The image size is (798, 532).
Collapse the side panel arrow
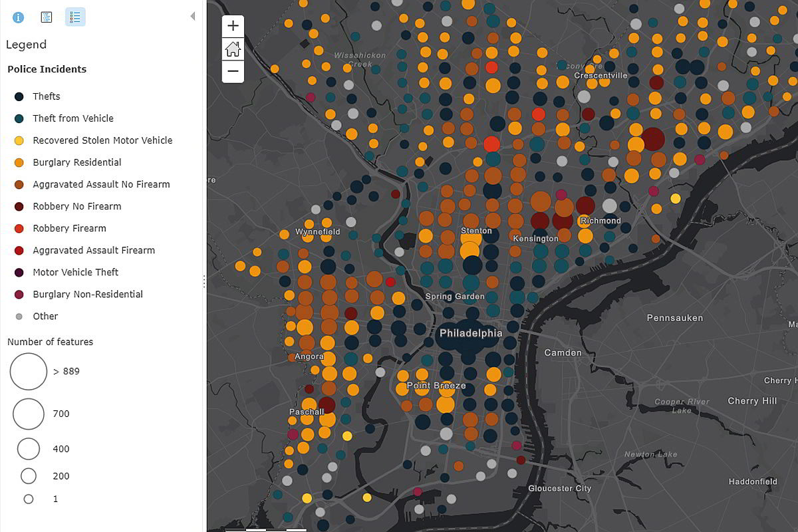click(193, 16)
